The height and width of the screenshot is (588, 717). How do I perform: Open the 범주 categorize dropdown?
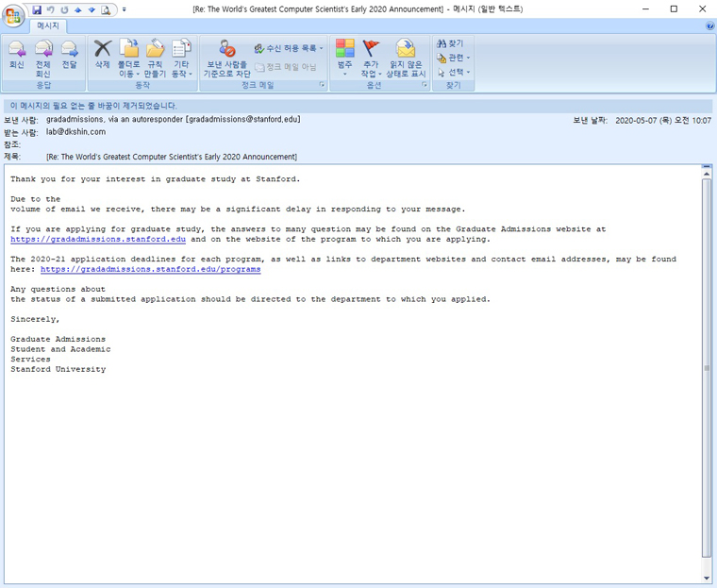click(x=344, y=59)
